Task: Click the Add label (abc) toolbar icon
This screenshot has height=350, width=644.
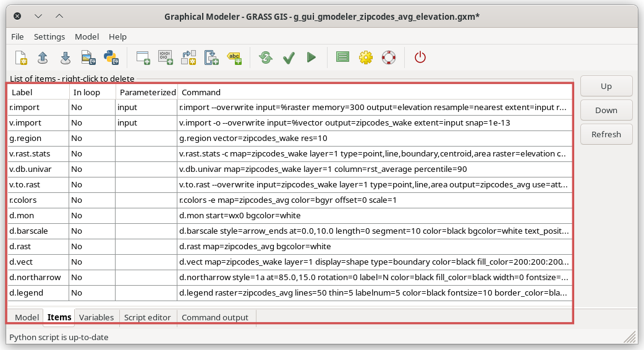Action: pos(234,58)
